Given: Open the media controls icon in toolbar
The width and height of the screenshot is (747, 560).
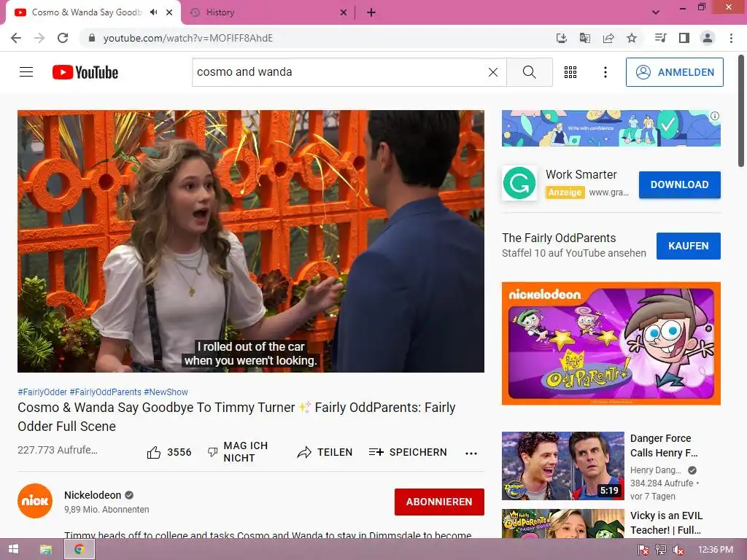Looking at the screenshot, I should [660, 38].
